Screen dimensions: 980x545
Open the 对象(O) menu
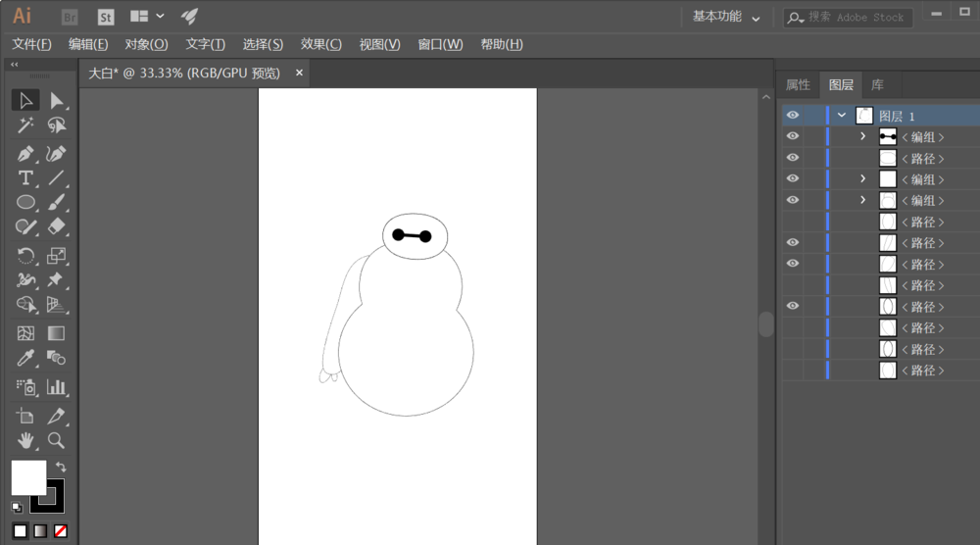[146, 44]
